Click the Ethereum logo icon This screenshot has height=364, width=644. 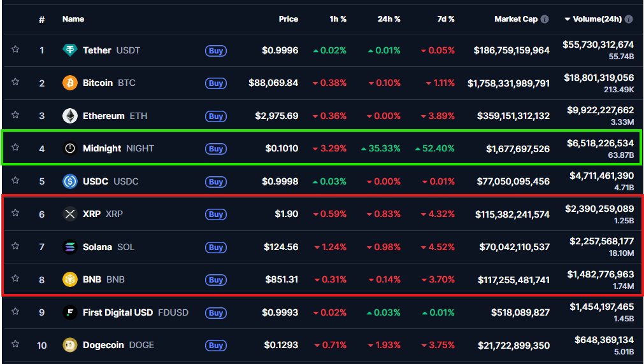coord(70,116)
